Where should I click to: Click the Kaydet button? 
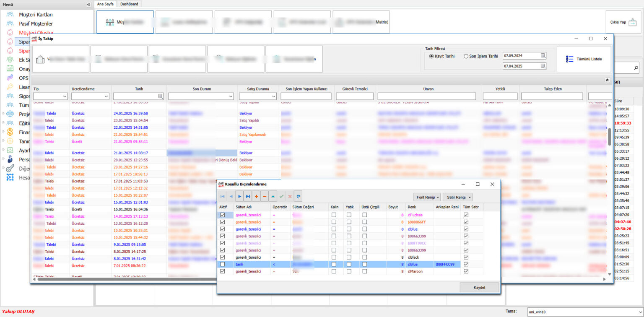click(479, 287)
